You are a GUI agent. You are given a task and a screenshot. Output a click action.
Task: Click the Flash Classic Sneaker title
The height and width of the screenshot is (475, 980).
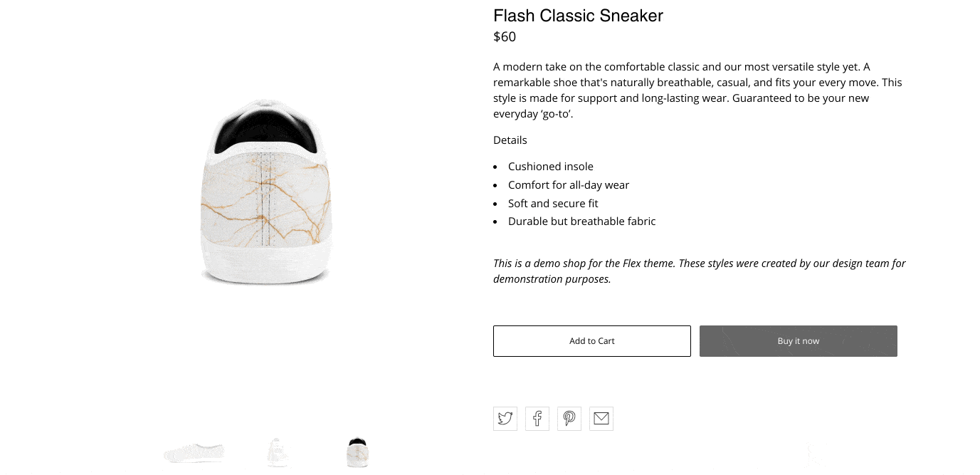click(x=578, y=16)
